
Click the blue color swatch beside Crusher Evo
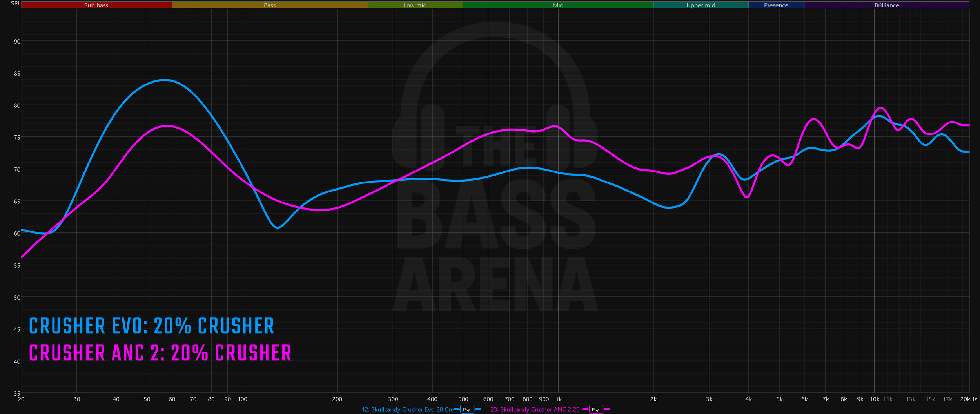tap(456, 409)
